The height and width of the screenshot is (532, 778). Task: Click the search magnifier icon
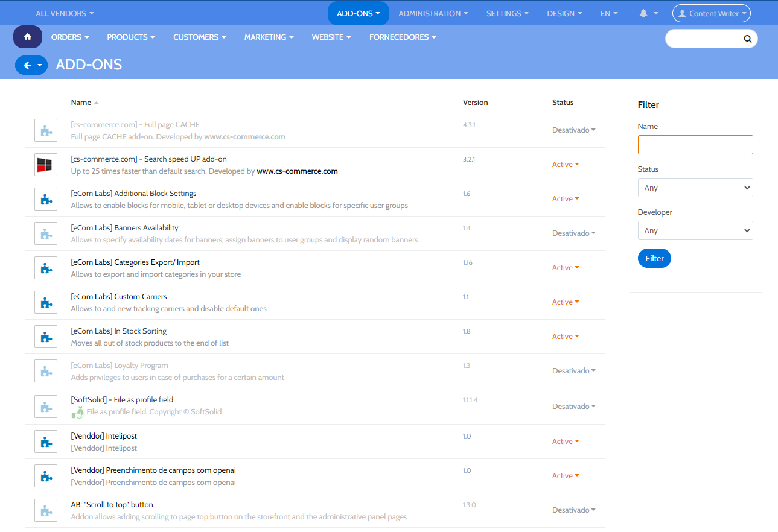(747, 39)
